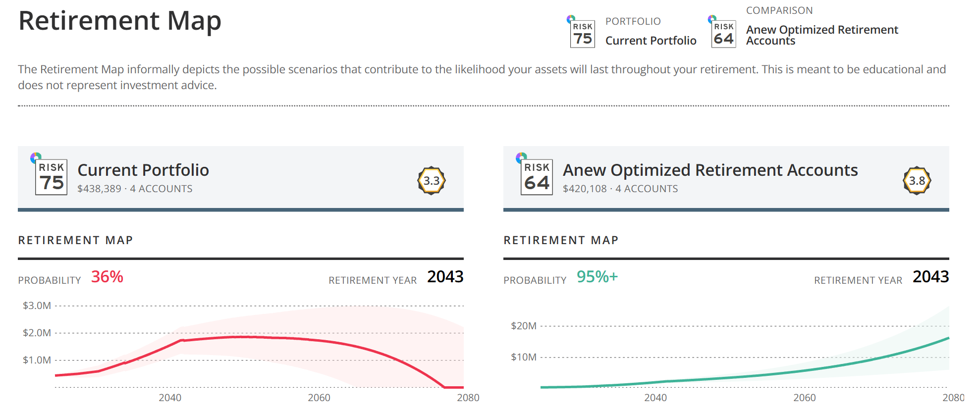Click 2040 marker on right chart axis

[x=655, y=398]
